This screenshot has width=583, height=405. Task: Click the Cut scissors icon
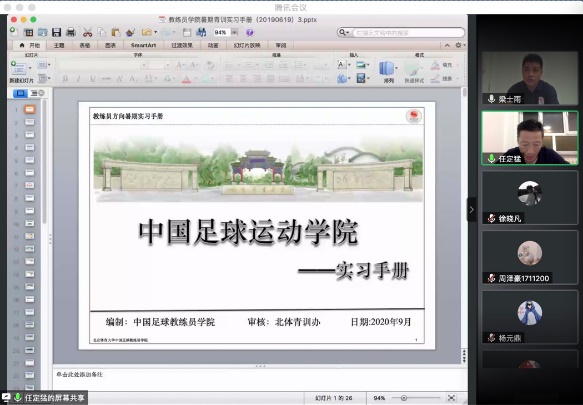pyautogui.click(x=87, y=33)
